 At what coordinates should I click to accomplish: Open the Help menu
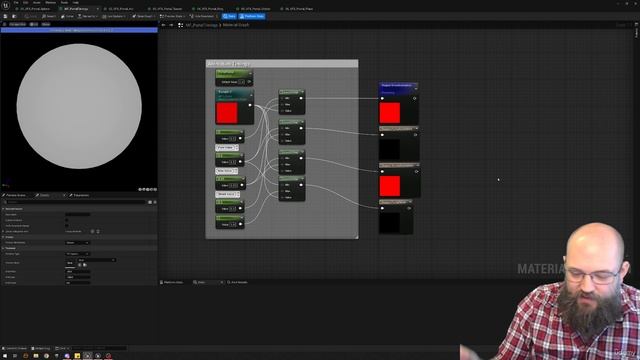76,2
